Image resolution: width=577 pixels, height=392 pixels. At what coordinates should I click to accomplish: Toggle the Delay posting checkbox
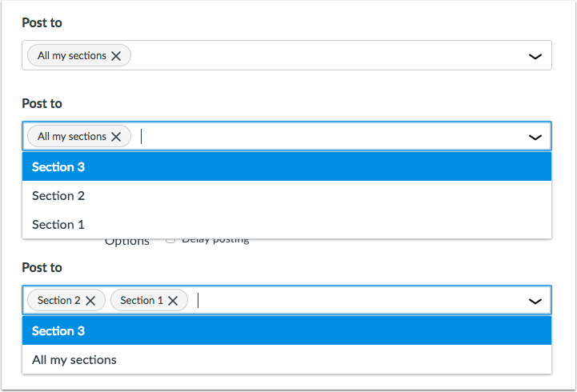point(170,239)
